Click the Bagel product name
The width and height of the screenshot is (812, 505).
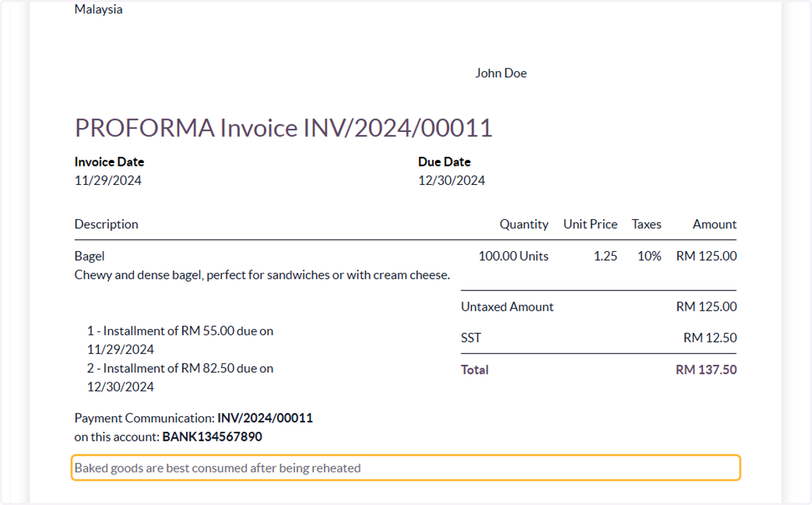tap(89, 257)
